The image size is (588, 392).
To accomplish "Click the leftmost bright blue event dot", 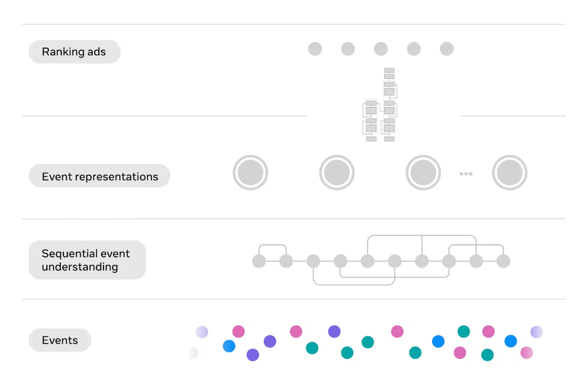I will pos(229,346).
